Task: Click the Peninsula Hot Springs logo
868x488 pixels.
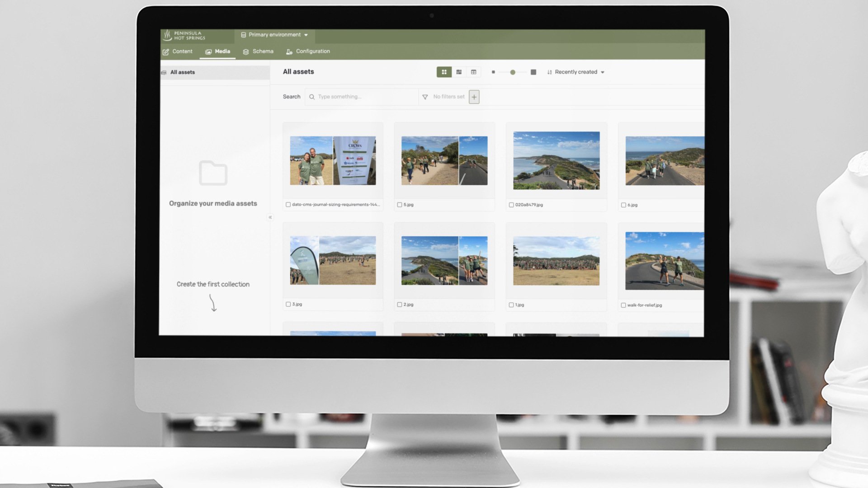Action: [184, 35]
